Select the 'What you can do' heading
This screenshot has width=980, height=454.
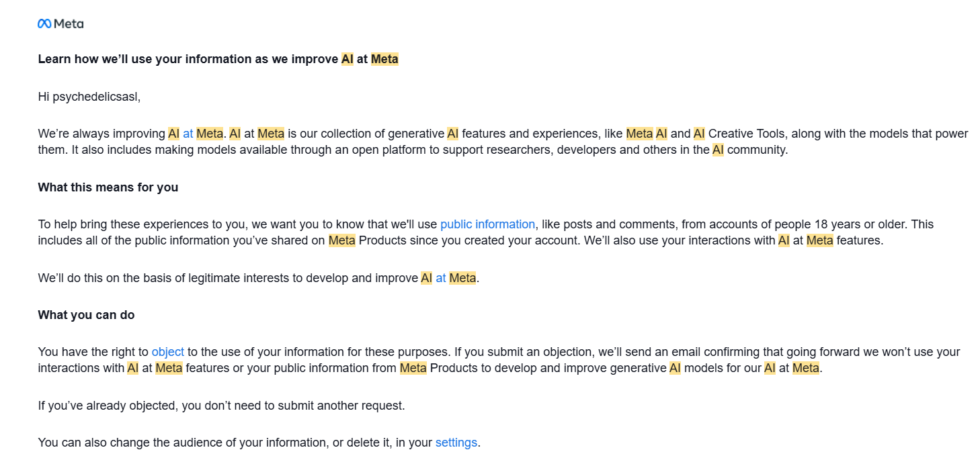pos(86,315)
